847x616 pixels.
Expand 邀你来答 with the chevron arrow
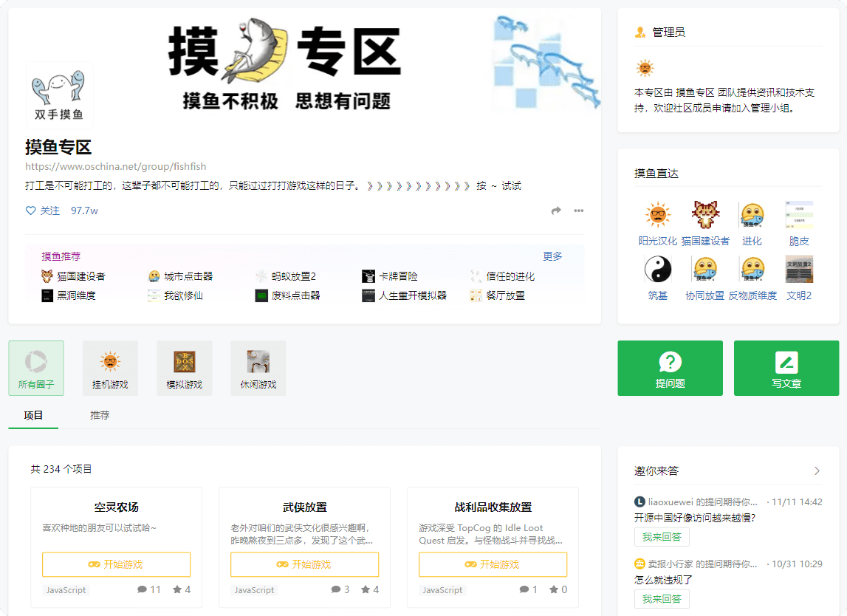[x=817, y=470]
